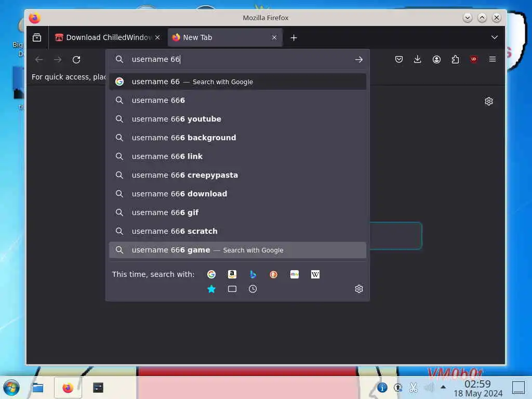
Task: Save page to Pocket
Action: pos(399,60)
